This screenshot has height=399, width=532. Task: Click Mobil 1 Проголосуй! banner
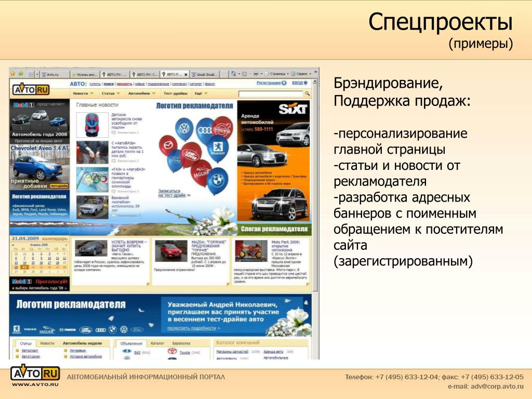click(x=39, y=284)
